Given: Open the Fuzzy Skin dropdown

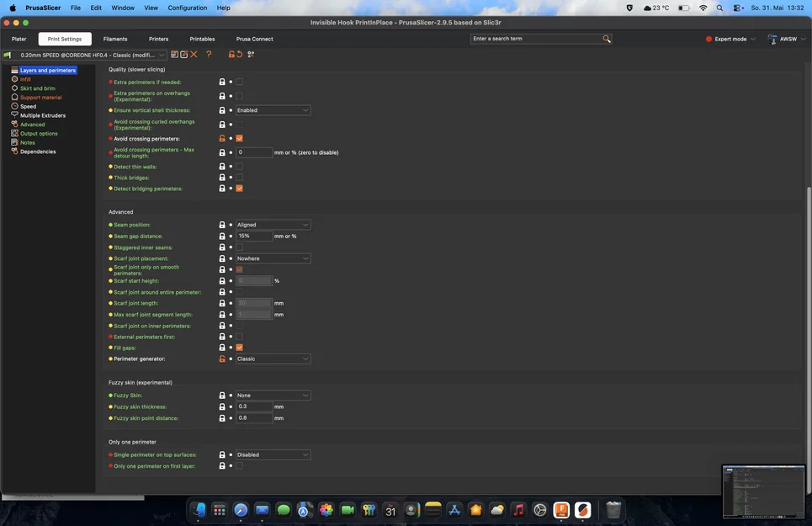Looking at the screenshot, I should 273,396.
